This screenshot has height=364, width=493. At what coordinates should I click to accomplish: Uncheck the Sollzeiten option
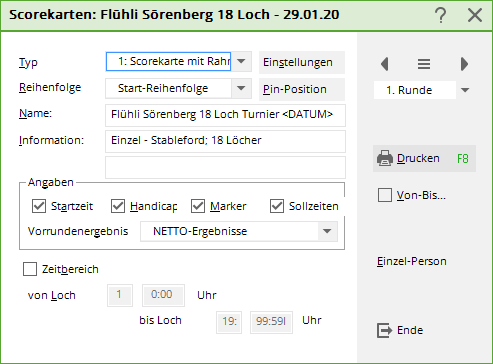point(277,206)
